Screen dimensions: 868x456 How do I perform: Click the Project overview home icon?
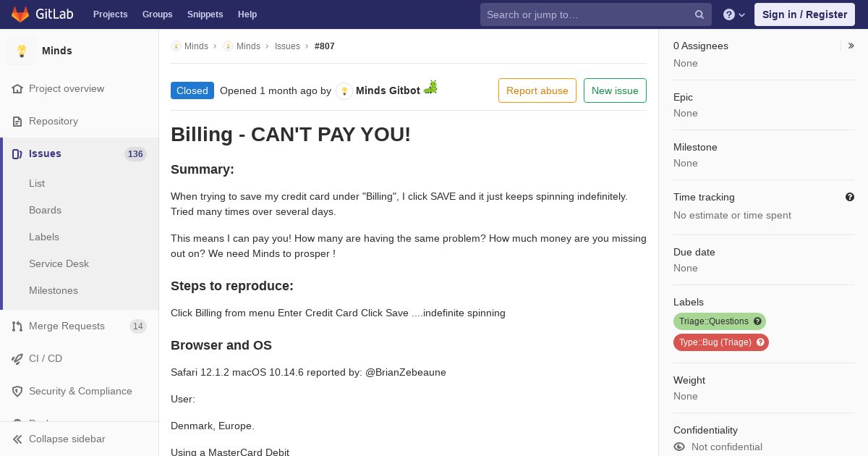pos(17,89)
